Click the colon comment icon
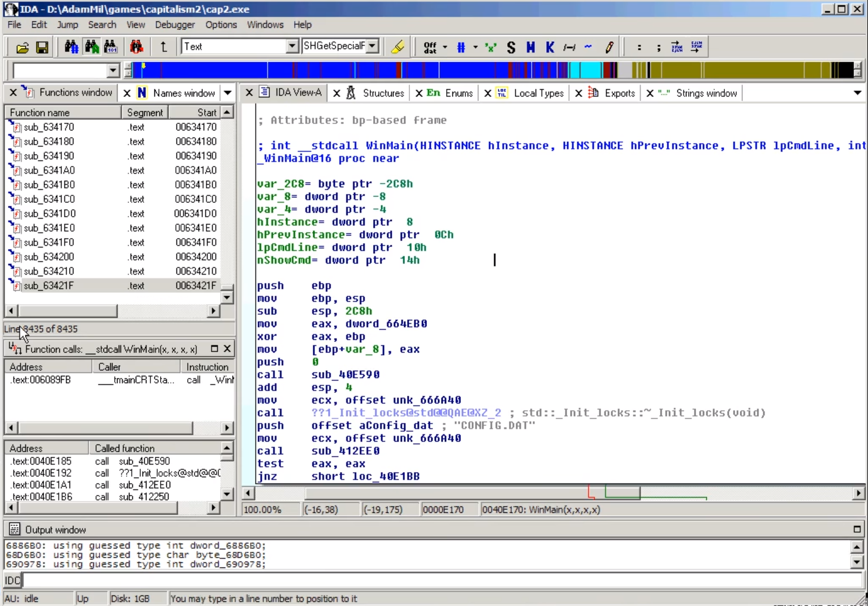This screenshot has width=868, height=606. (x=639, y=47)
